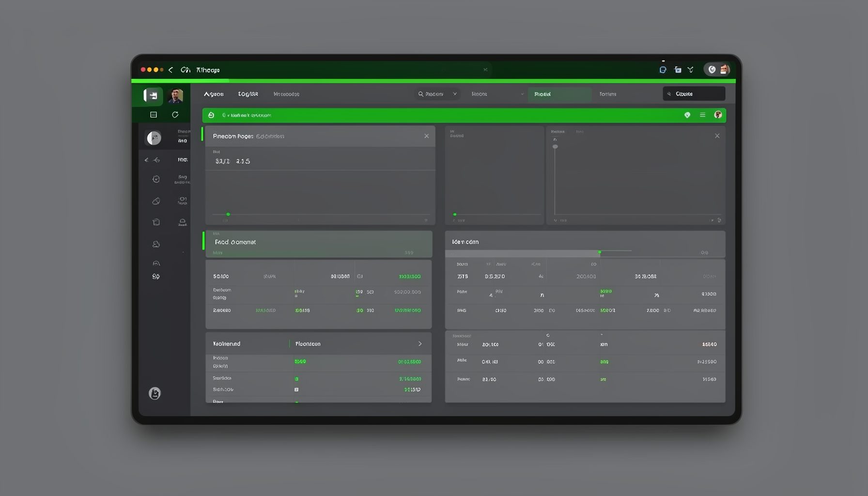Screen dimensions: 868x496
Task: Open the Rinoore dropdown in the top bar
Action: [x=497, y=94]
